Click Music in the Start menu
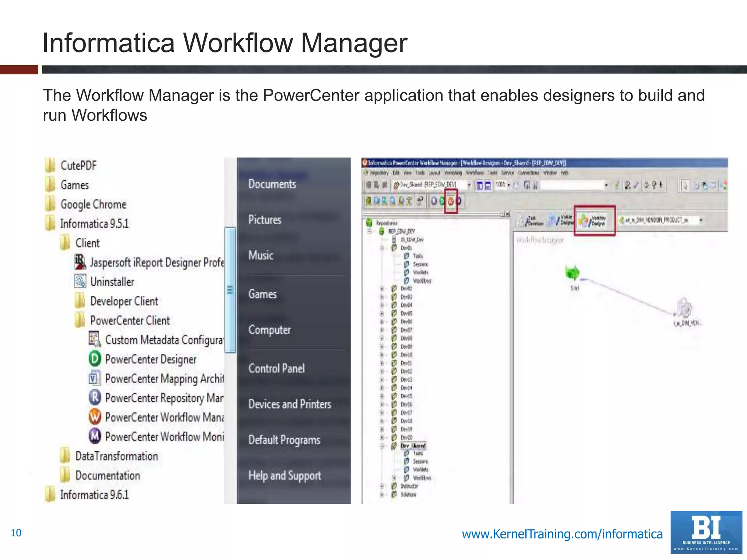The image size is (747, 560). tap(261, 255)
